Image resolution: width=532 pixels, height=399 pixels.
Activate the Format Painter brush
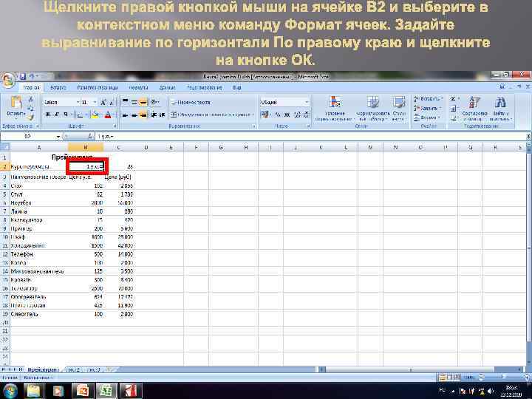click(x=30, y=117)
